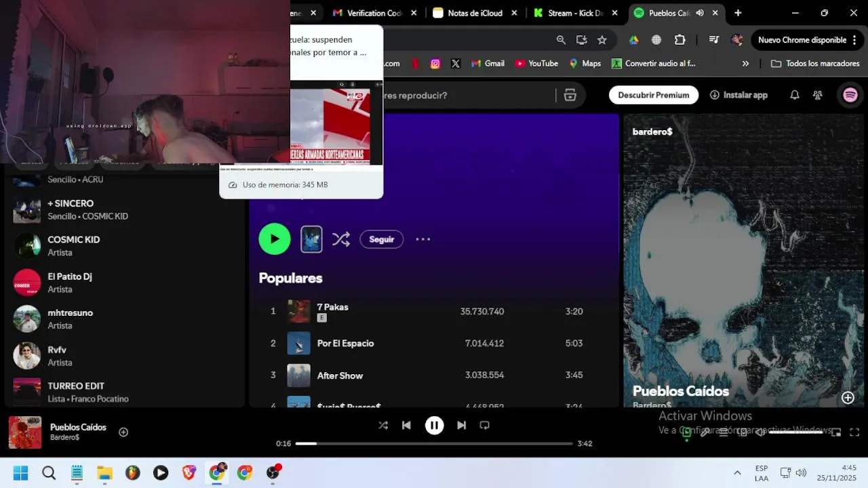Toggle repeat in the bottom player bar
This screenshot has width=868, height=488.
[x=484, y=425]
